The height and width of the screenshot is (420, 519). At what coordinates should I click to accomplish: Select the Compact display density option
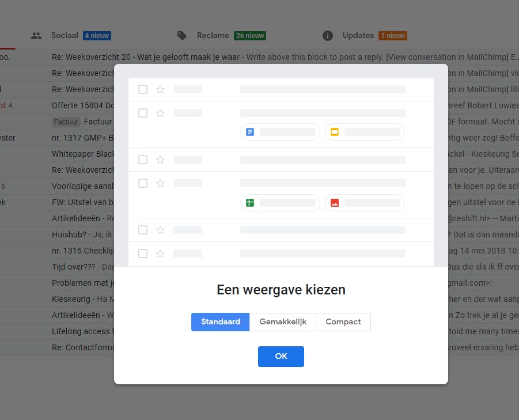tap(343, 322)
